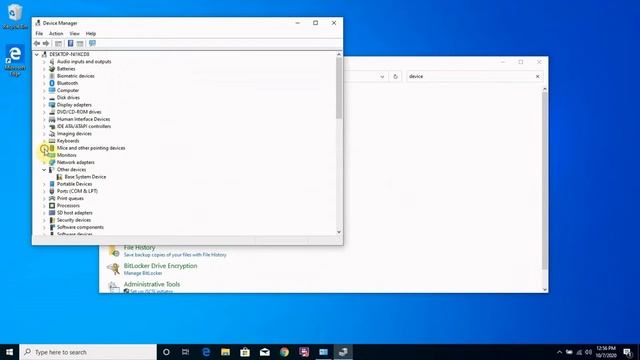Select the Network adapters icon

(52, 162)
